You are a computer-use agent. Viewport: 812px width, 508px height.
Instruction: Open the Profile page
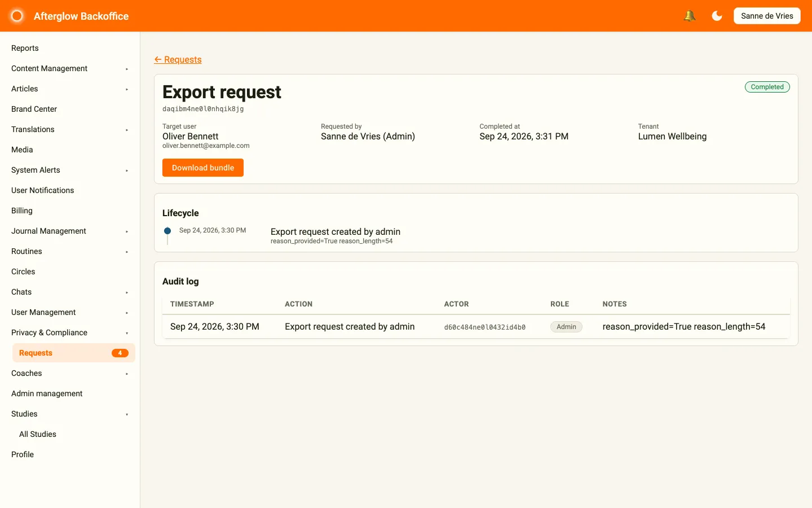click(23, 454)
